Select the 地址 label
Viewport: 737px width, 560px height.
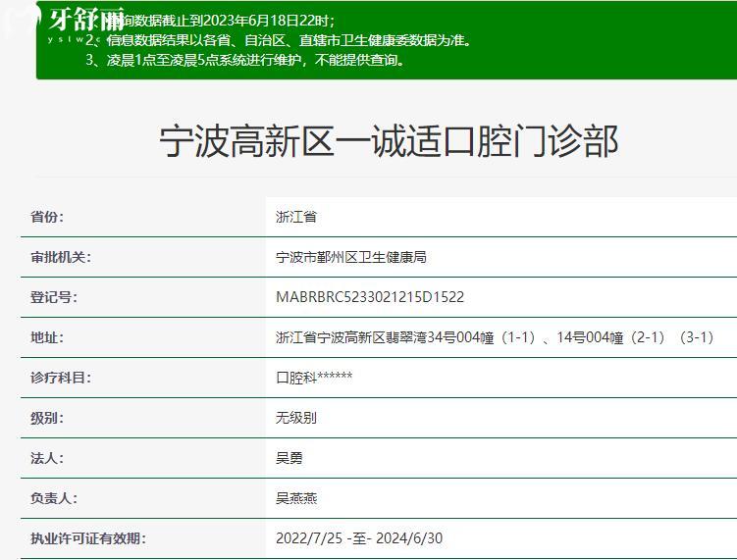[47, 337]
